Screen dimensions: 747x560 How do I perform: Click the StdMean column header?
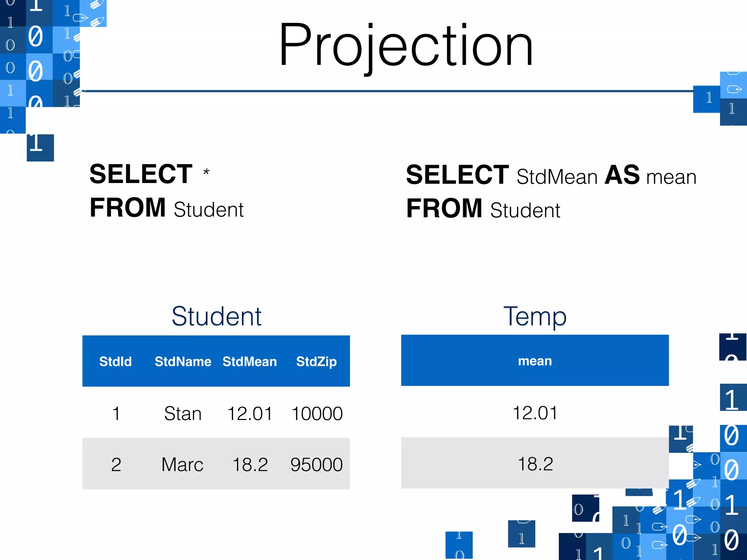point(249,361)
